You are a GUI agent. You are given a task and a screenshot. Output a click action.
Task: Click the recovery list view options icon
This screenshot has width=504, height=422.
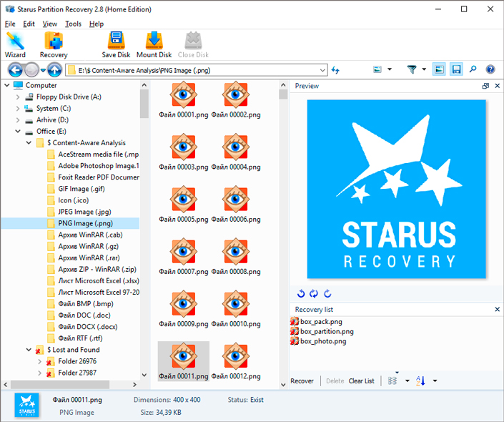coord(392,381)
